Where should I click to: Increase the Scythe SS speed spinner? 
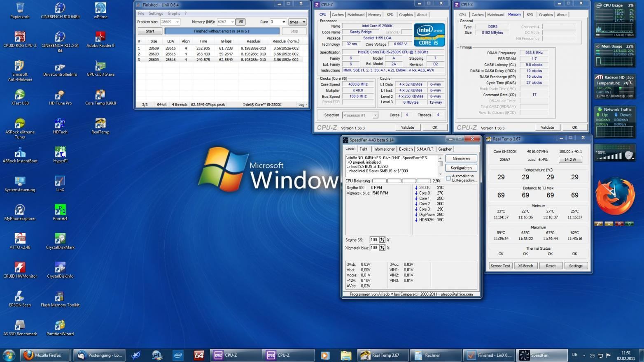[x=383, y=238]
